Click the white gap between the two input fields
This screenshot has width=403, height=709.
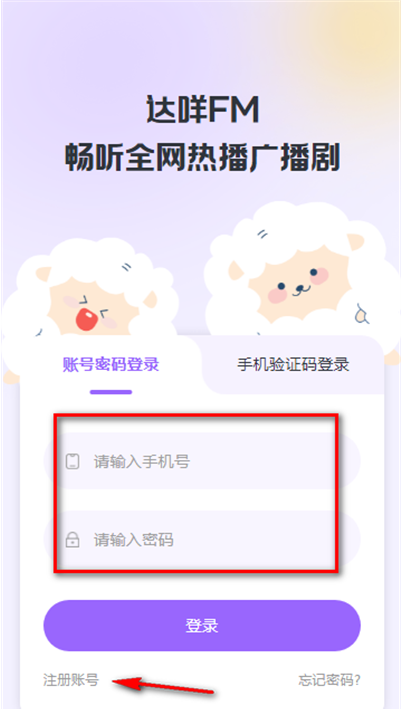[x=202, y=500]
